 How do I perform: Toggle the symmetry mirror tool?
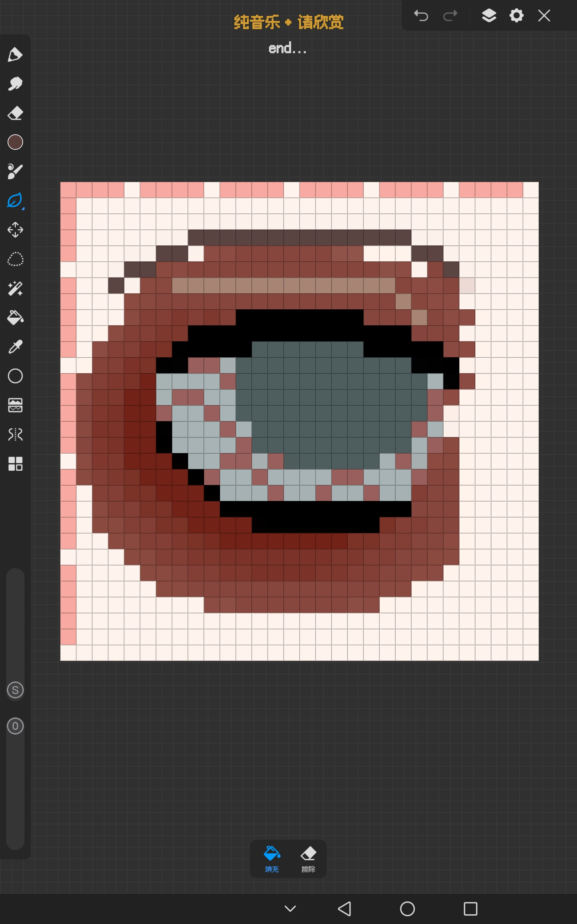tap(15, 435)
